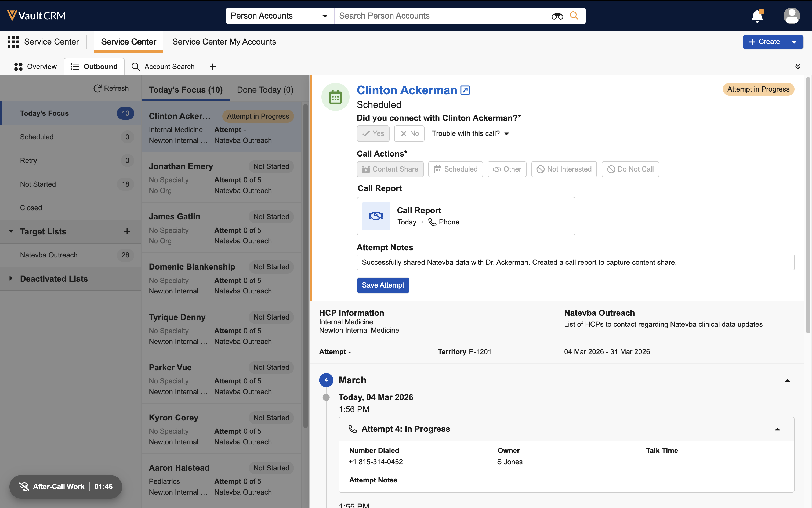This screenshot has width=812, height=508.
Task: Click the Refresh icon in sidebar
Action: [x=97, y=88]
